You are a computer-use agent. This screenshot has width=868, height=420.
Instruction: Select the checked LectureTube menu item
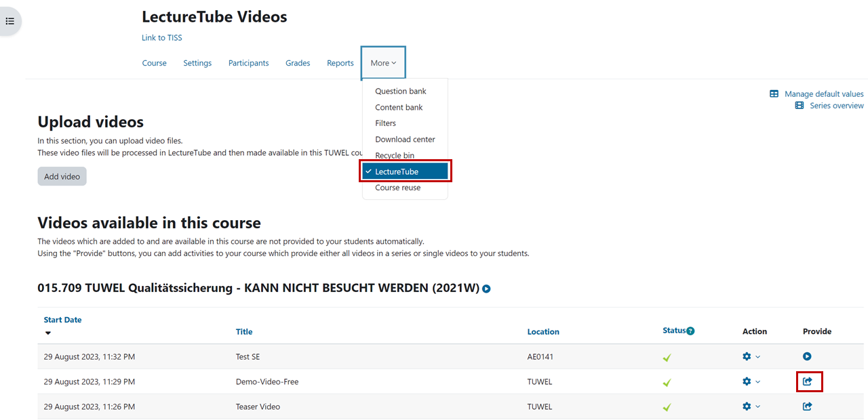pos(405,171)
